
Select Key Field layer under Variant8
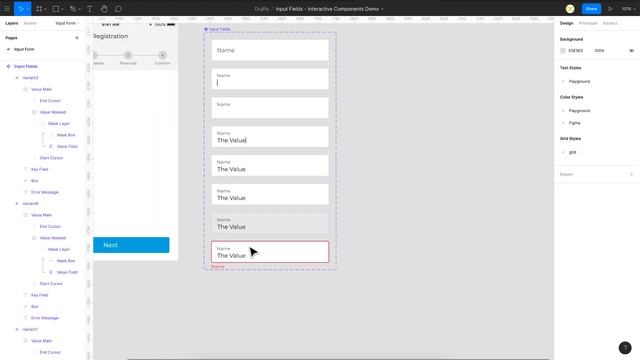[40, 295]
